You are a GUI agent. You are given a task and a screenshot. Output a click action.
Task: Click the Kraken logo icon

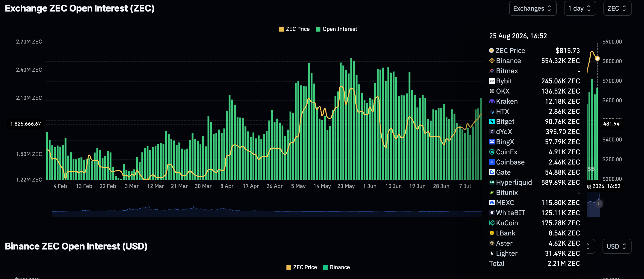[491, 101]
